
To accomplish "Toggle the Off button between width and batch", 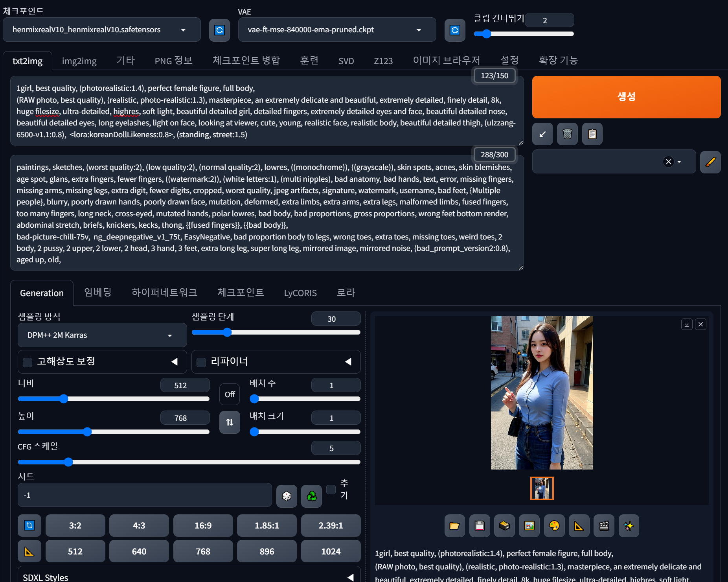I will pyautogui.click(x=230, y=394).
